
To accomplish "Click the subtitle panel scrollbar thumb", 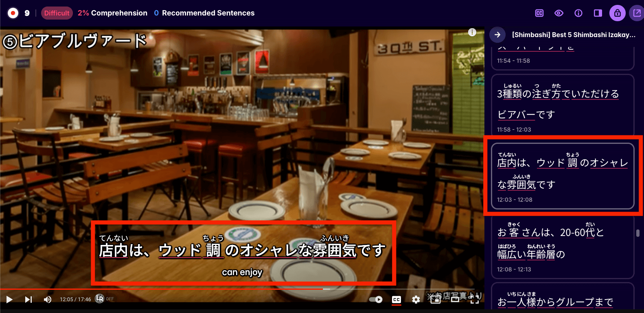I will pos(638,233).
